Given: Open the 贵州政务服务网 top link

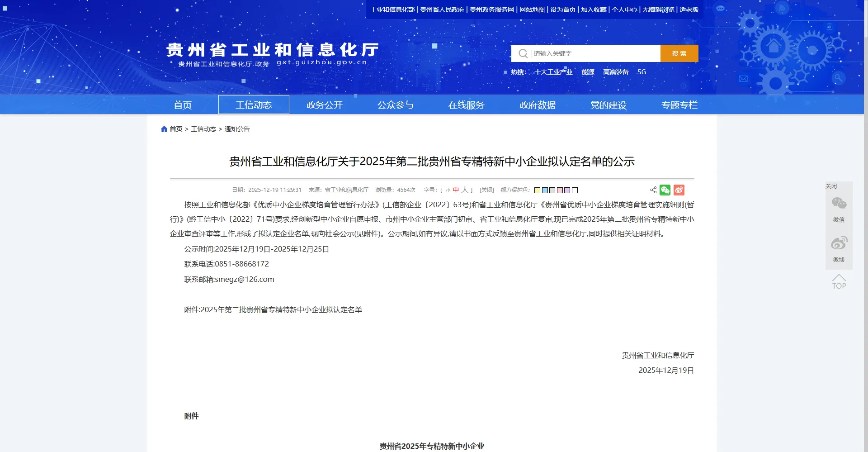Looking at the screenshot, I should click(x=491, y=10).
